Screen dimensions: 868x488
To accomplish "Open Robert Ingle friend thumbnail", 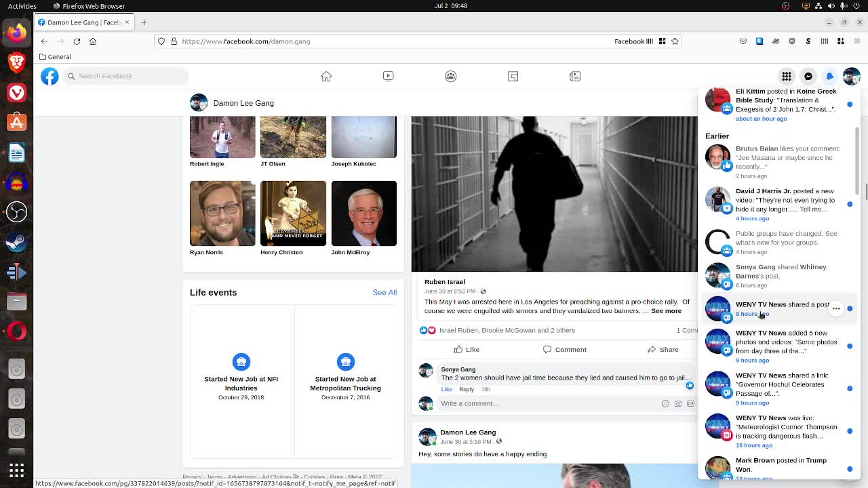I will pos(222,137).
